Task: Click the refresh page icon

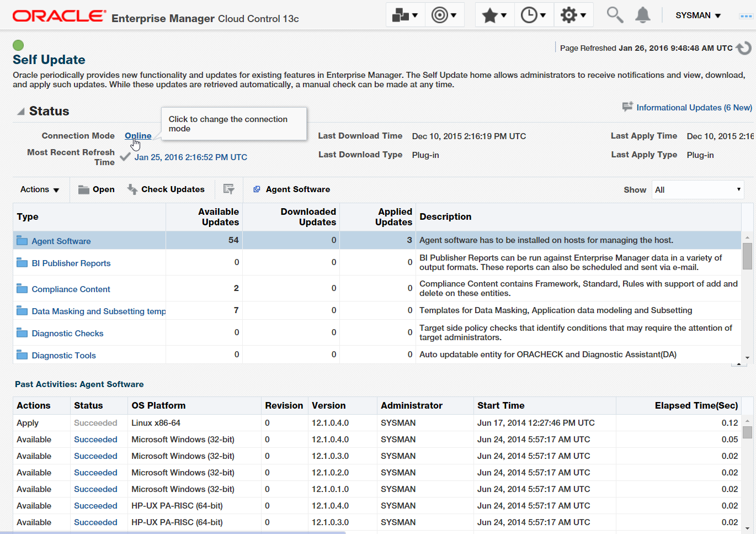Action: (x=744, y=48)
